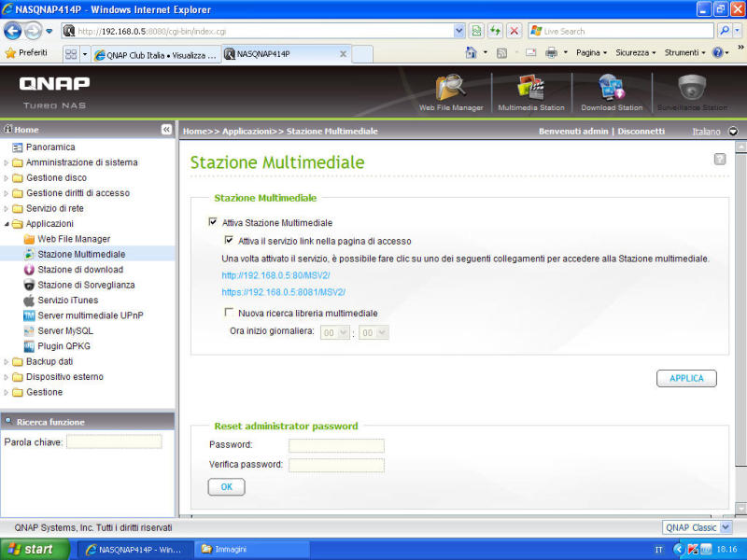The height and width of the screenshot is (560, 747).
Task: Open the Web File Manager header icon
Action: click(451, 90)
